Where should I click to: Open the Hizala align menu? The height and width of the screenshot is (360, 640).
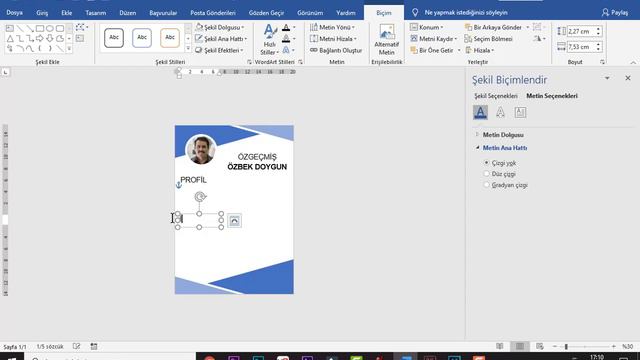click(x=480, y=50)
